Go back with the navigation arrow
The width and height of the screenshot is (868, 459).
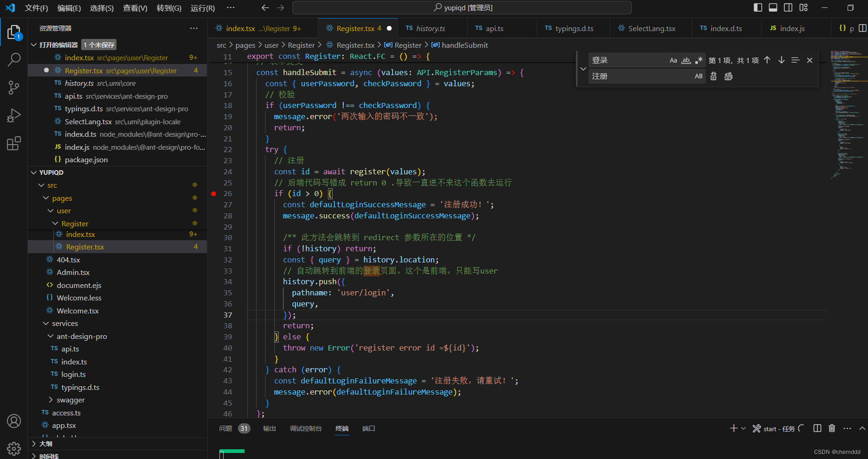[265, 8]
